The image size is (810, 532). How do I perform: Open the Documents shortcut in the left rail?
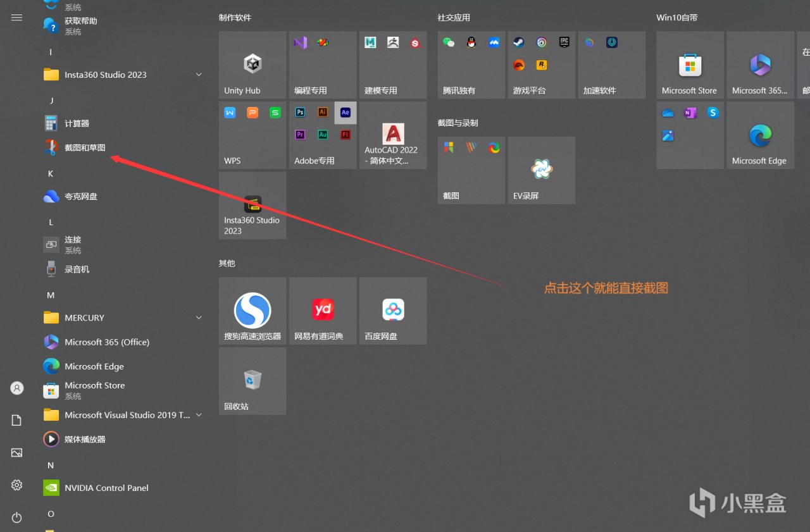click(x=17, y=420)
